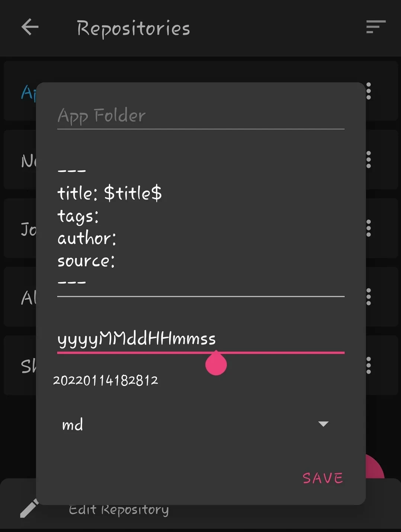The height and width of the screenshot is (532, 401).
Task: Select the Edit Repository option
Action: 119,510
